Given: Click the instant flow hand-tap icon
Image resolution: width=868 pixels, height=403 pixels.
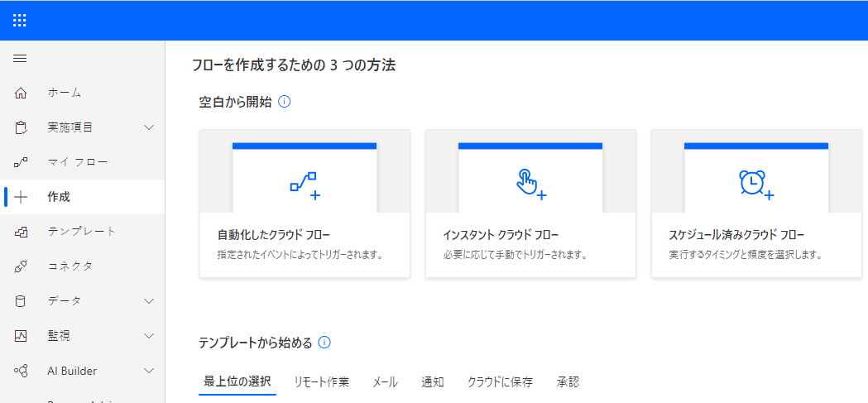Looking at the screenshot, I should (531, 185).
